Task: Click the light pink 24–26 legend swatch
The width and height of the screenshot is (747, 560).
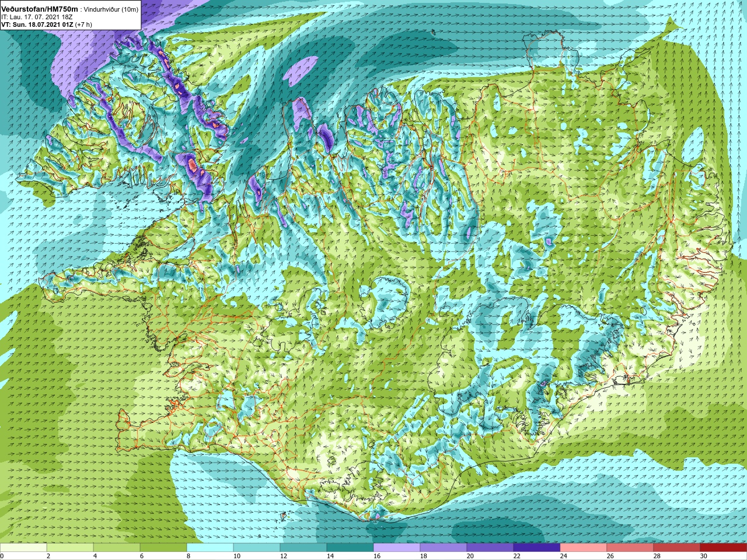Action: (584, 547)
